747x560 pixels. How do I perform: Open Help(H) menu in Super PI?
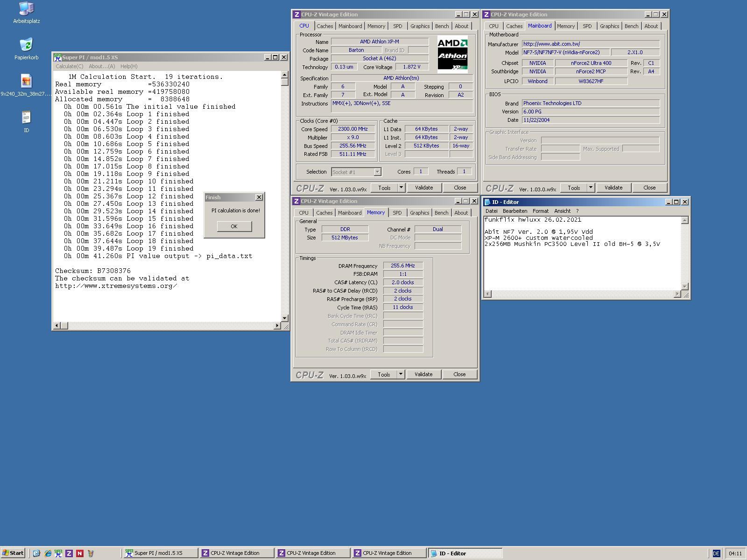(129, 66)
